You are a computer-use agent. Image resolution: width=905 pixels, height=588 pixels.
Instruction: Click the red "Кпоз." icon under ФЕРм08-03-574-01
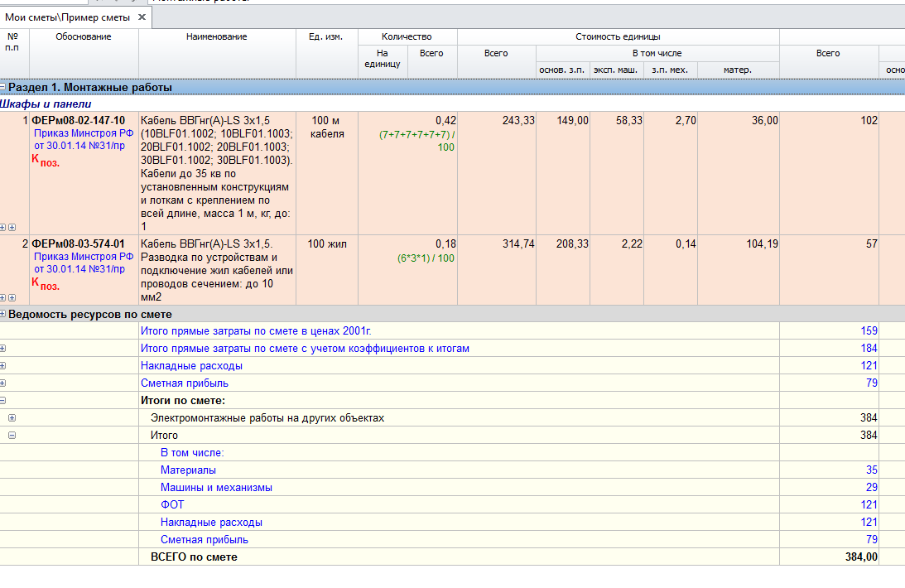click(x=46, y=283)
